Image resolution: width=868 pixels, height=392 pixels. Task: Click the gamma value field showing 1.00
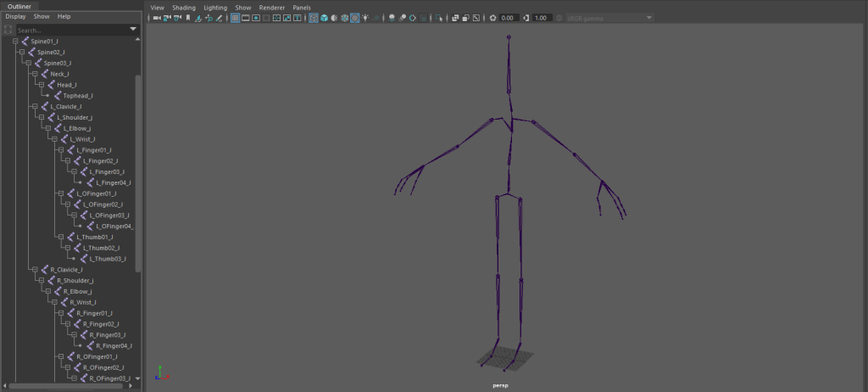click(542, 18)
